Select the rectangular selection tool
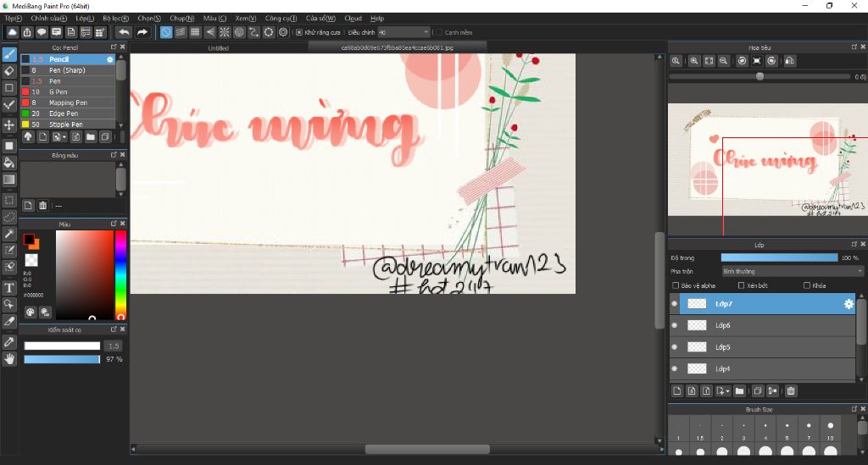The width and height of the screenshot is (868, 465). [8, 200]
